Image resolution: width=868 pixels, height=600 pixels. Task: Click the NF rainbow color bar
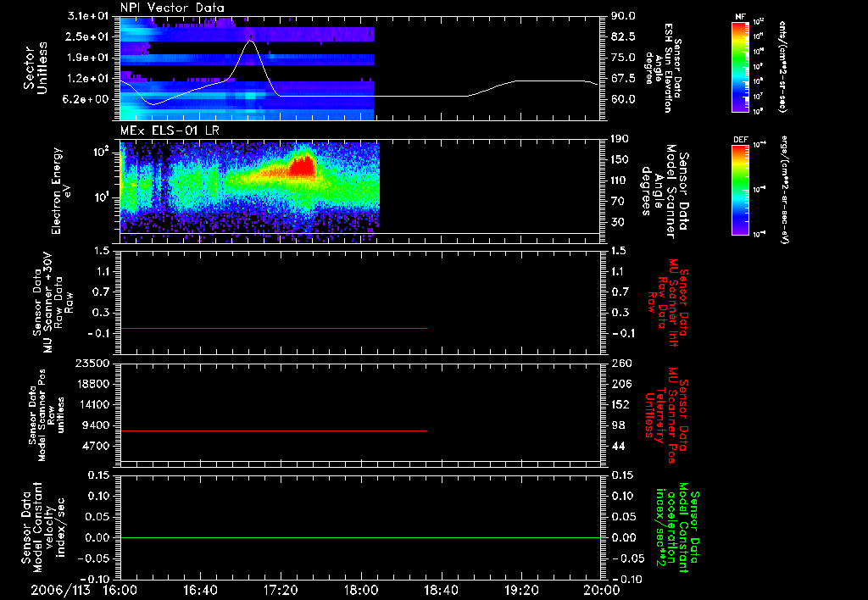click(741, 67)
